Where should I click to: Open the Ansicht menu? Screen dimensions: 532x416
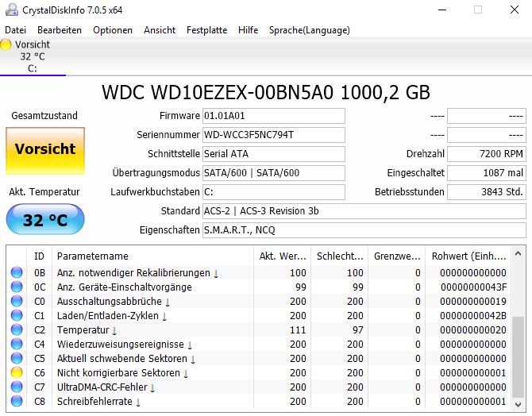[x=160, y=30]
